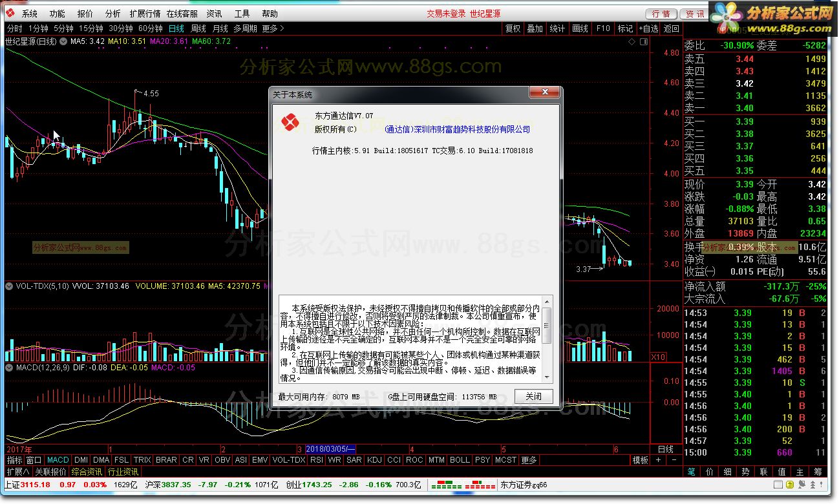Open the 分析 menu

(x=112, y=14)
